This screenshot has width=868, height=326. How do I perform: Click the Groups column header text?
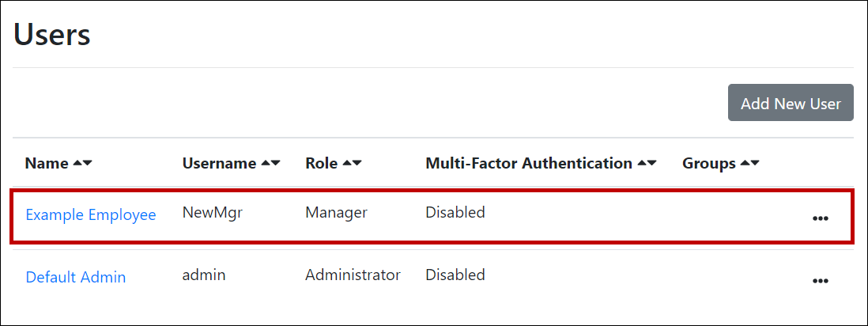tap(708, 164)
